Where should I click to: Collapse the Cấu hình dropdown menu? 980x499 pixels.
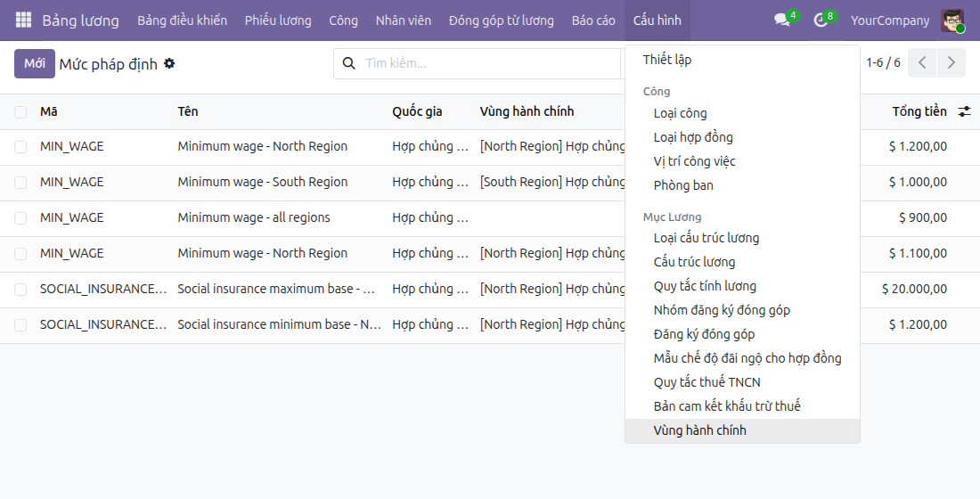657,20
